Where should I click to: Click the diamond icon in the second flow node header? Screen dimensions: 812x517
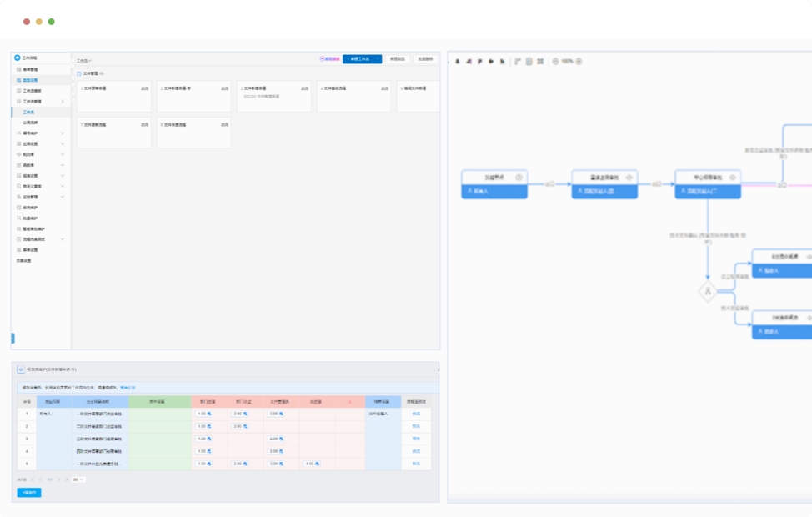pos(629,177)
